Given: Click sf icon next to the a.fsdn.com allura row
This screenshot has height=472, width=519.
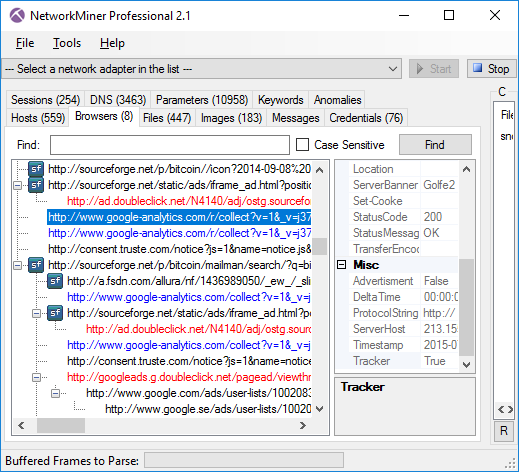Looking at the screenshot, I should pos(55,281).
